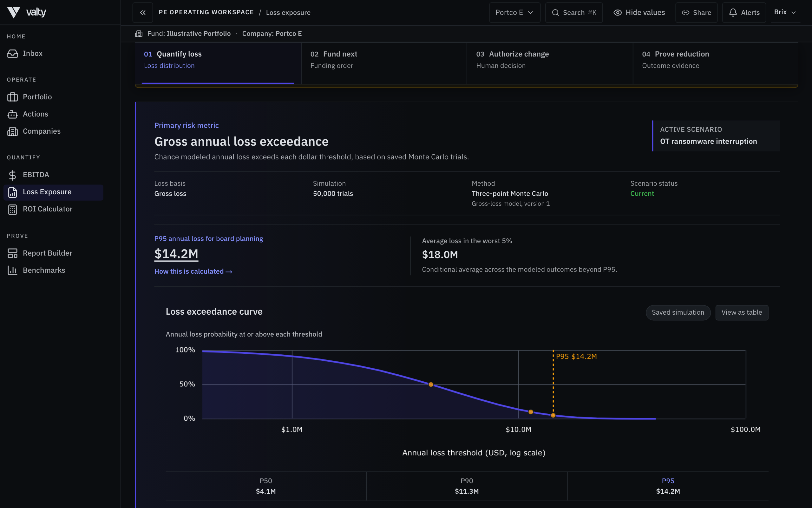
Task: Click the valty logo icon
Action: tap(13, 12)
